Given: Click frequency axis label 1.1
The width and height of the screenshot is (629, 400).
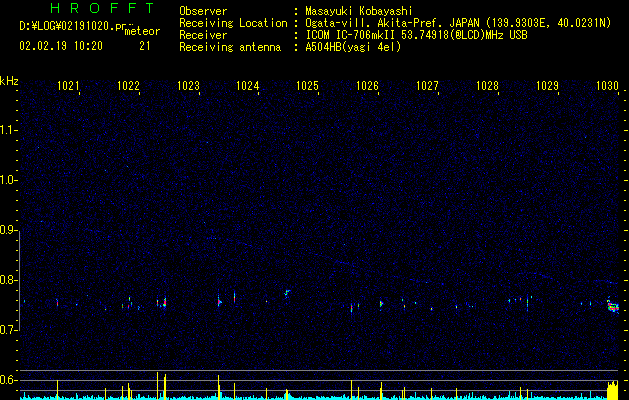Looking at the screenshot, I should (x=9, y=130).
